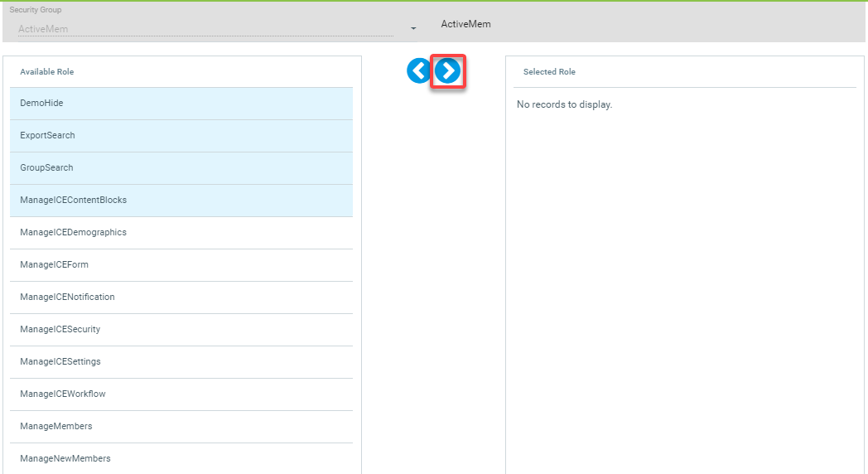Image resolution: width=868 pixels, height=474 pixels.
Task: Choose the ManageICENotification role
Action: pos(181,297)
